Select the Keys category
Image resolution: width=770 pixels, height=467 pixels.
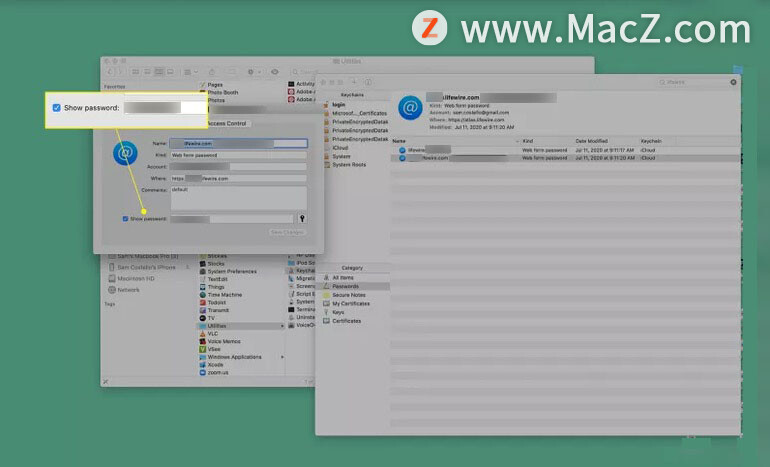[x=338, y=312]
